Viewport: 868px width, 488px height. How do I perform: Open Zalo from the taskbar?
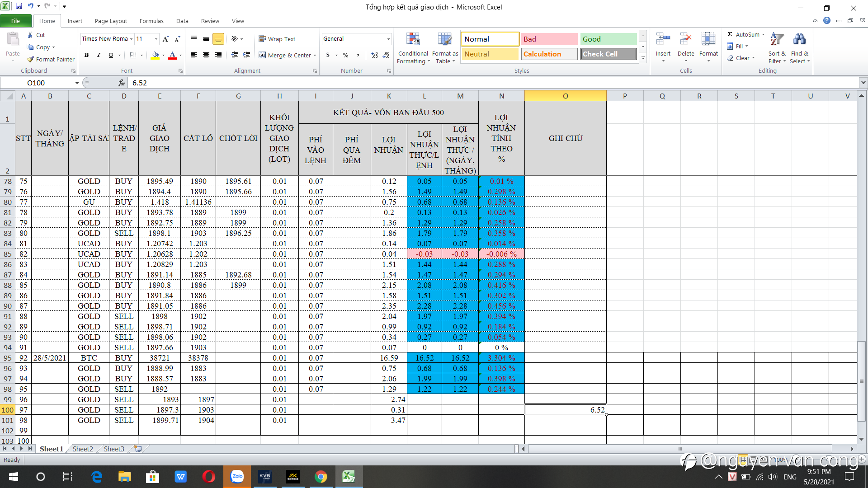(x=237, y=476)
